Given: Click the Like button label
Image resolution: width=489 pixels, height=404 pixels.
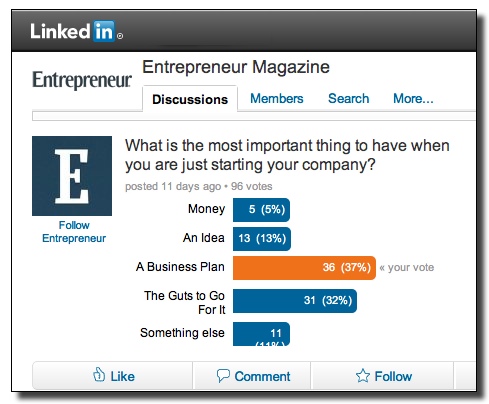Looking at the screenshot, I should click(123, 376).
